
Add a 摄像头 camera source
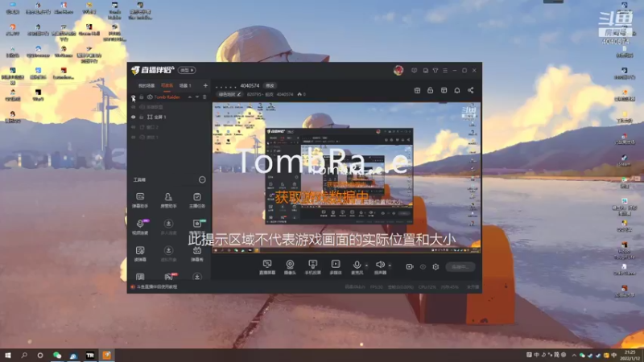click(290, 267)
